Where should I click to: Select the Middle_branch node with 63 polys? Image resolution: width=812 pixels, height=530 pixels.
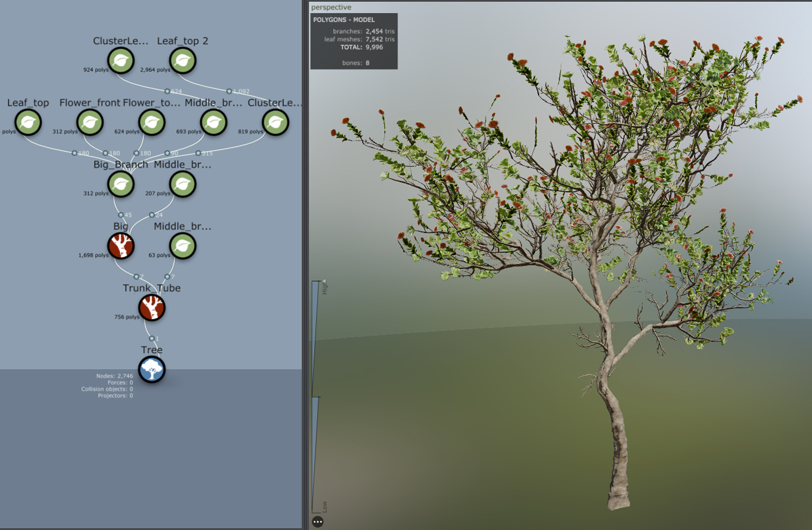(182, 246)
